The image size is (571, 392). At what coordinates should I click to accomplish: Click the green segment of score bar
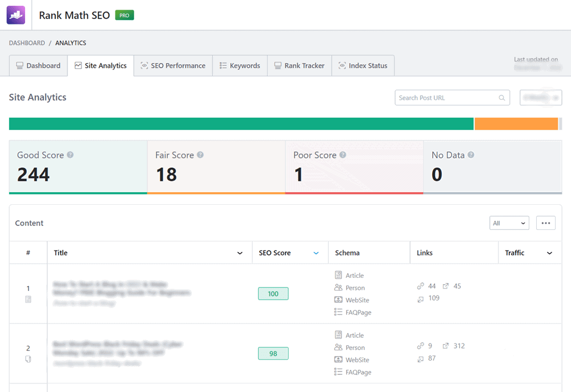241,124
